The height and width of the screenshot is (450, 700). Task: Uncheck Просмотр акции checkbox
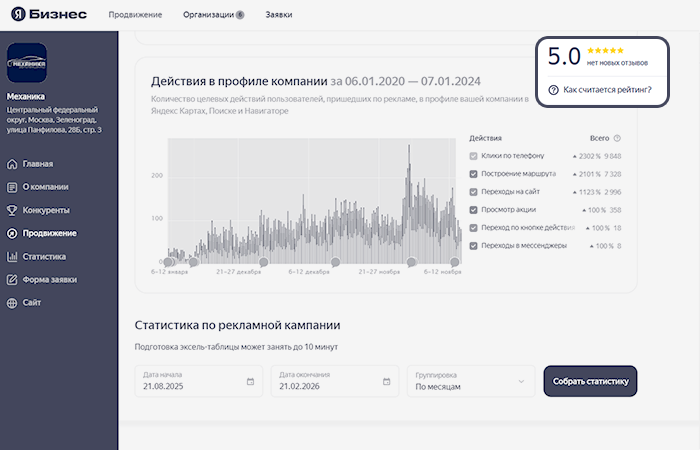tap(473, 210)
